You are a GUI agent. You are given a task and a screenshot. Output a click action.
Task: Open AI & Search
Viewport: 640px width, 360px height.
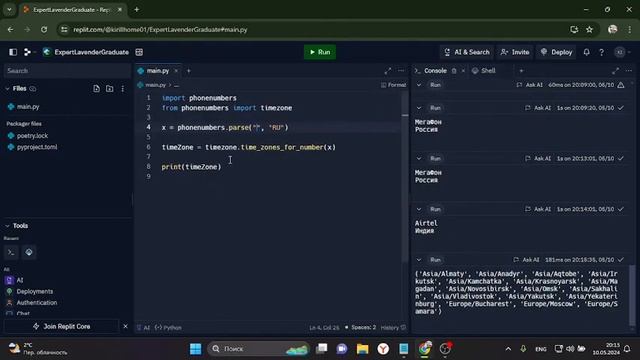pyautogui.click(x=467, y=52)
